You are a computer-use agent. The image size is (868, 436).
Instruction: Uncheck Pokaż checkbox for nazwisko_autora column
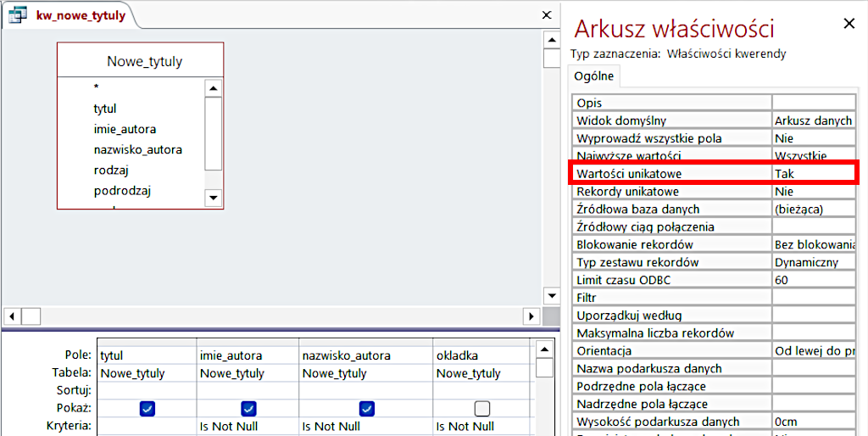pos(366,409)
